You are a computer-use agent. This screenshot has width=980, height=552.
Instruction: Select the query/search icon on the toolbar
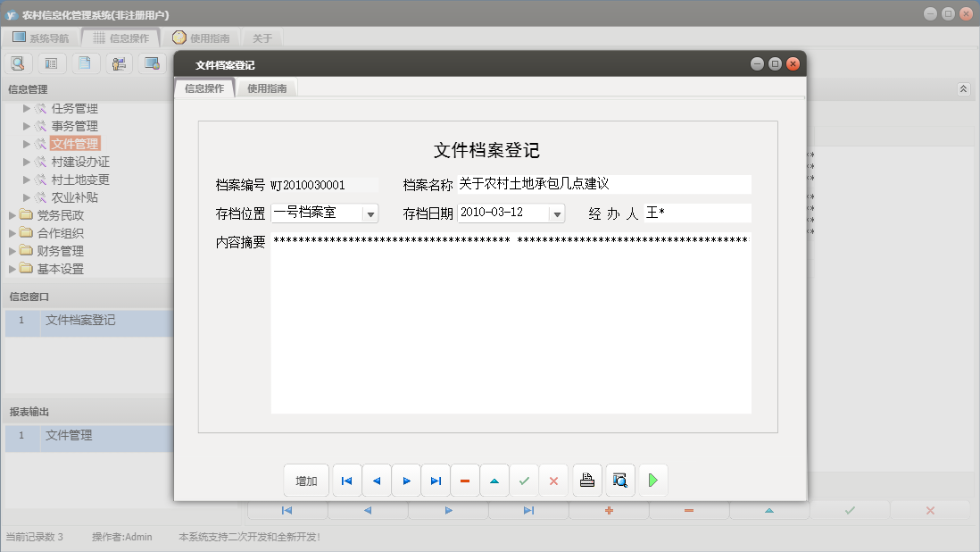(x=18, y=63)
